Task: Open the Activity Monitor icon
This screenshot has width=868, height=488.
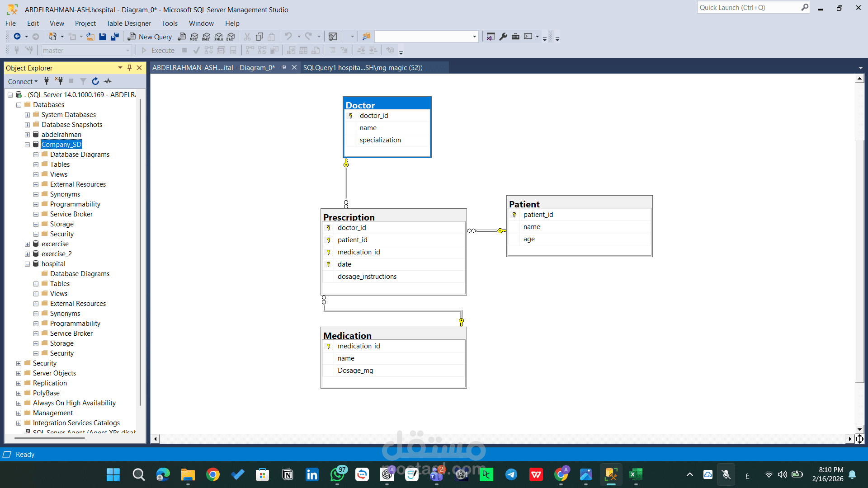Action: [x=108, y=81]
